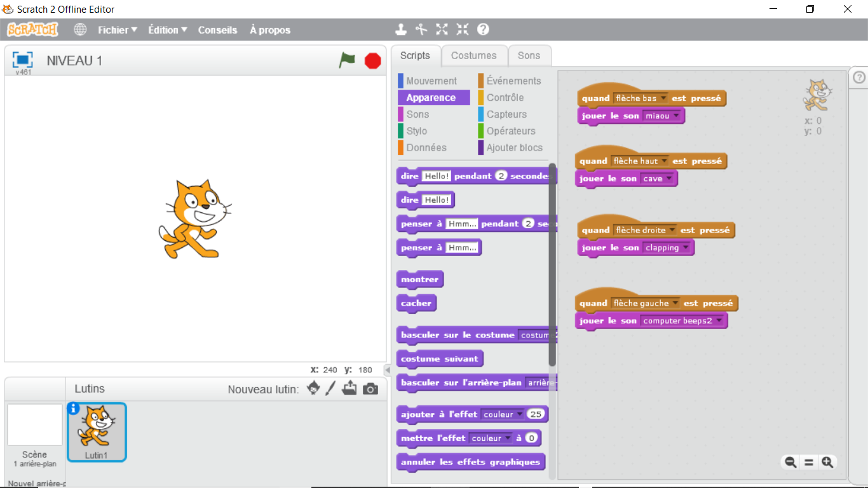The height and width of the screenshot is (488, 868).
Task: Click the montrer block
Action: coord(420,280)
